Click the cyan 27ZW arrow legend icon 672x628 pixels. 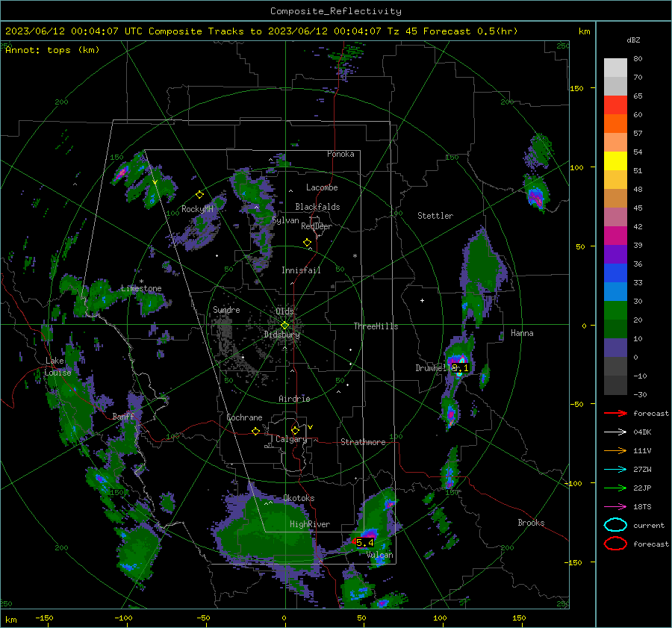pyautogui.click(x=615, y=470)
